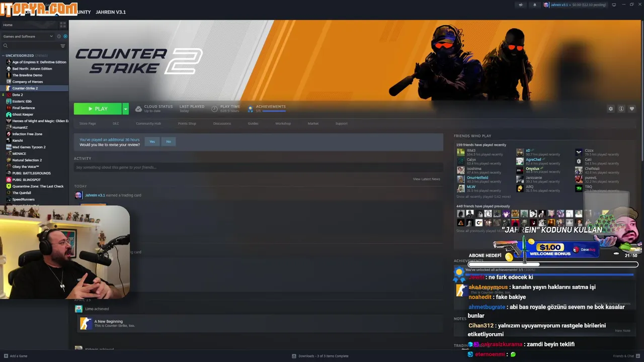Click the grid collections view icon

point(63,25)
